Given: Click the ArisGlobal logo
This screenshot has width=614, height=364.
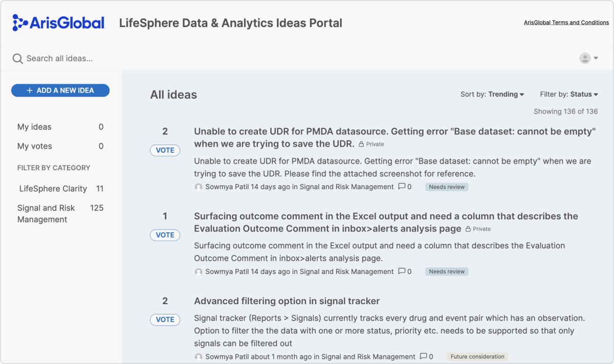Looking at the screenshot, I should point(58,23).
